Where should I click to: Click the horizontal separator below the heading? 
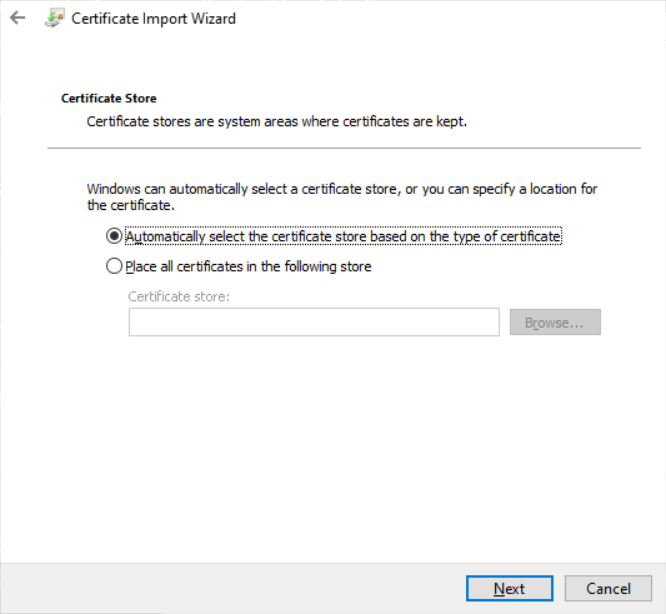[343, 149]
